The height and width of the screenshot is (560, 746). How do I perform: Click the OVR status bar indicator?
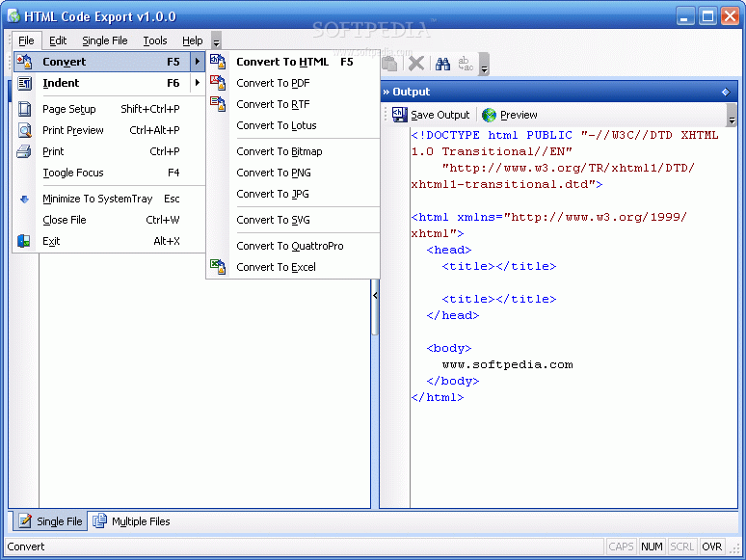coord(711,547)
